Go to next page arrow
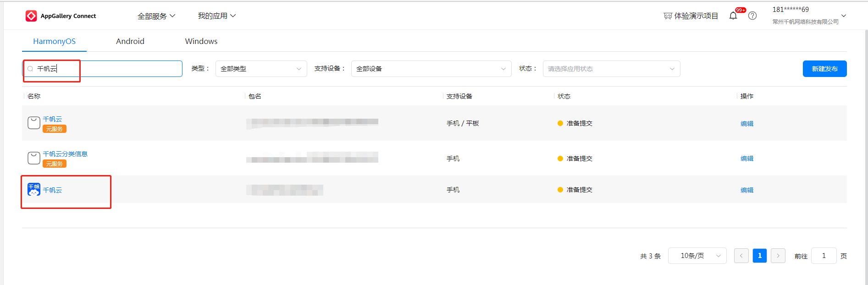 (x=778, y=256)
